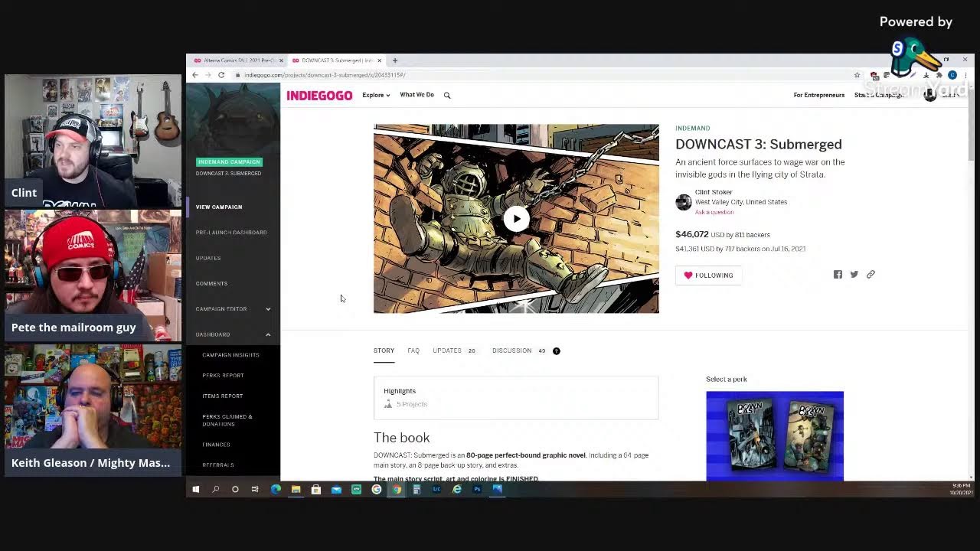Expand the Campaign Editor sidebar section
Viewport: 980px width, 551px height.
tap(268, 309)
